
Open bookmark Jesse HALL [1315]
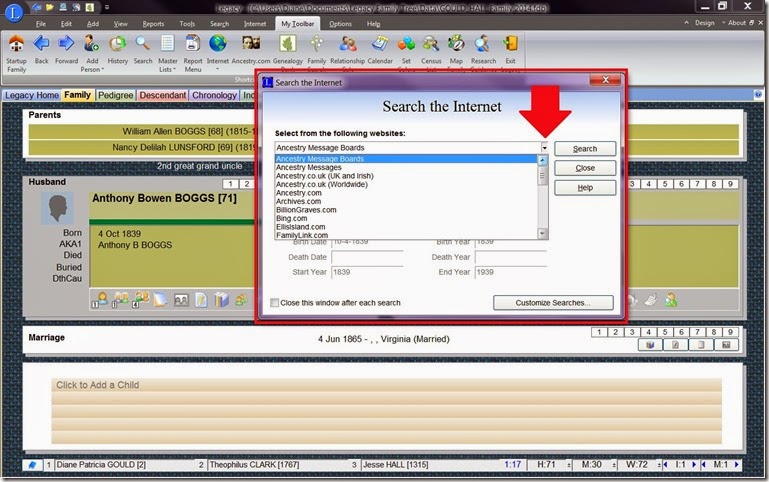coord(428,464)
